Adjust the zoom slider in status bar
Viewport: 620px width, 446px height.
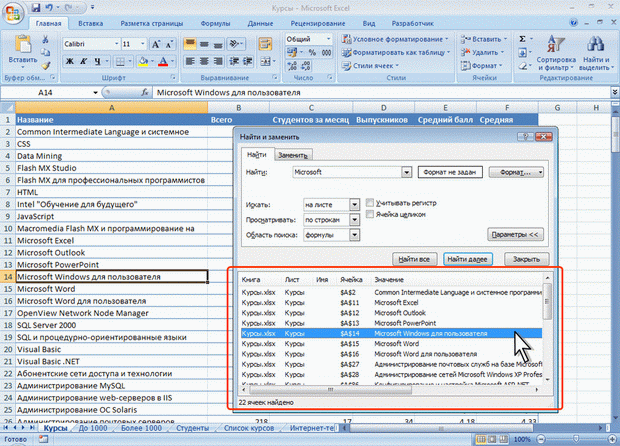point(576,439)
